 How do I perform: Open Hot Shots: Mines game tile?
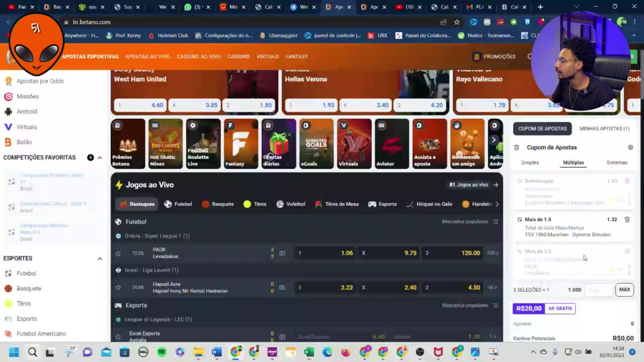[166, 143]
